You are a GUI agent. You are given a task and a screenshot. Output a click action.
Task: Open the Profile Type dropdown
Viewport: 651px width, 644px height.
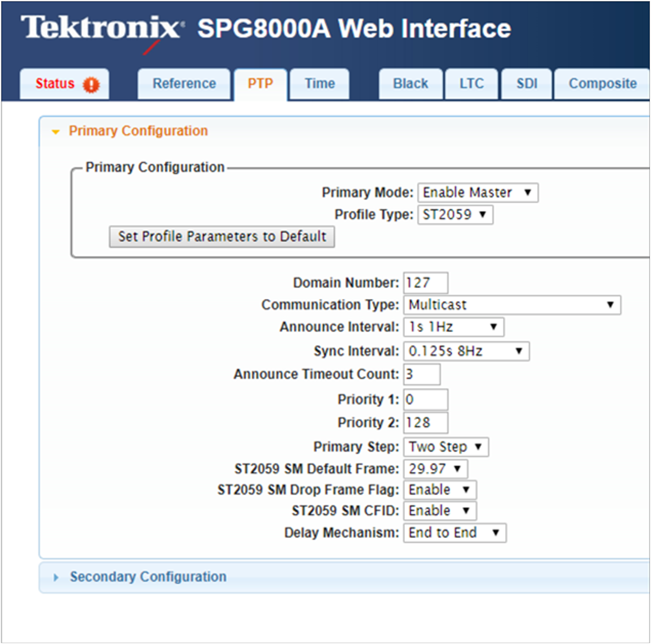[455, 215]
